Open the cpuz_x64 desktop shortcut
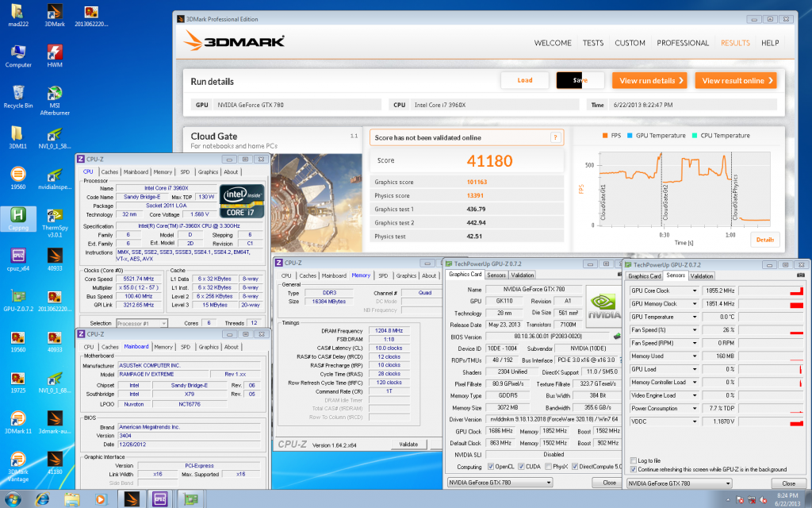Viewport: 812px width, 508px height. tap(17, 257)
